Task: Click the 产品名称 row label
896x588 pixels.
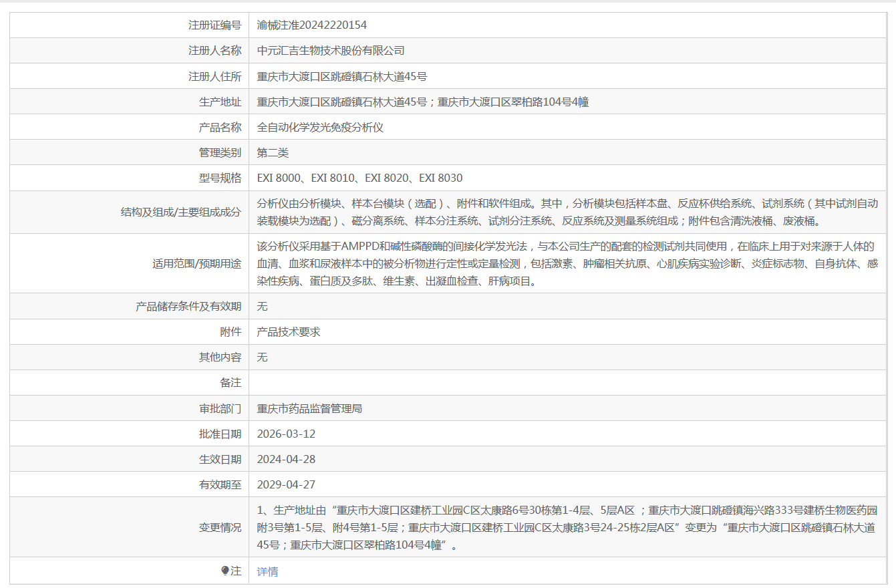Action: [220, 127]
